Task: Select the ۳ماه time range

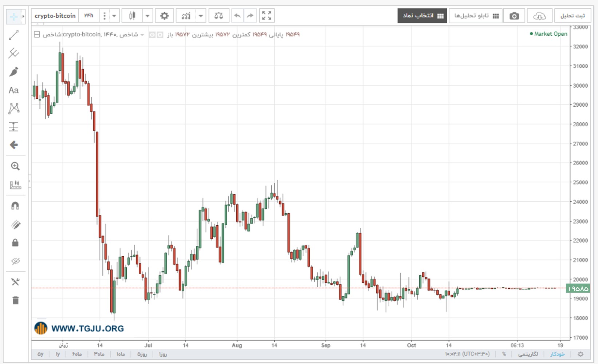Action: tap(99, 354)
